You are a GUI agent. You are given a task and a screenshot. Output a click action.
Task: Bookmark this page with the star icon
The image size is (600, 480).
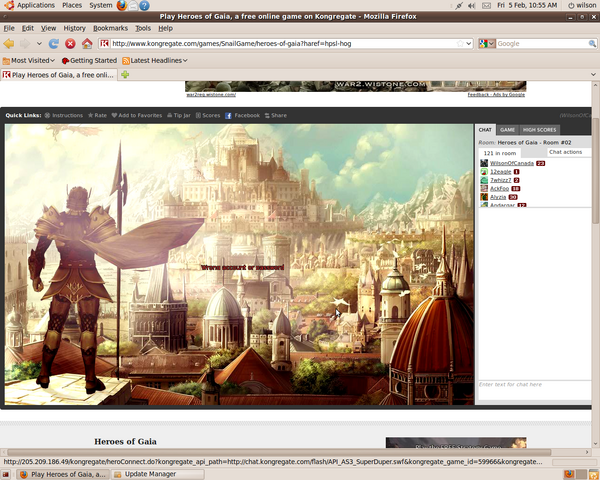tap(460, 44)
